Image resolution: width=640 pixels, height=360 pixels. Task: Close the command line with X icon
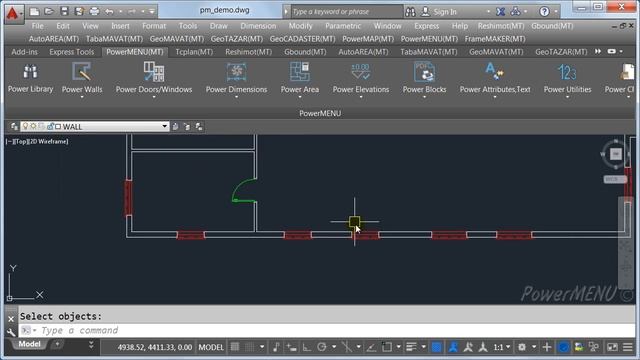[x=11, y=319]
